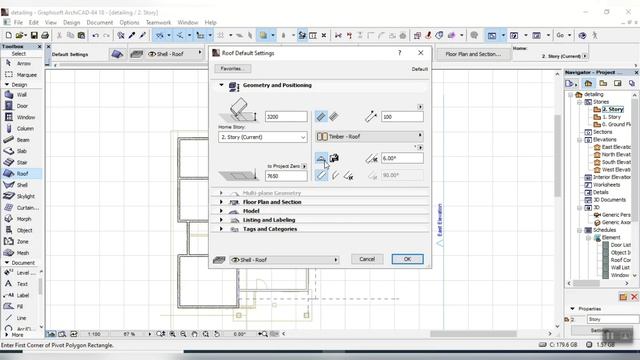640x360 pixels.
Task: Select the Line tool
Action: (x=20, y=318)
